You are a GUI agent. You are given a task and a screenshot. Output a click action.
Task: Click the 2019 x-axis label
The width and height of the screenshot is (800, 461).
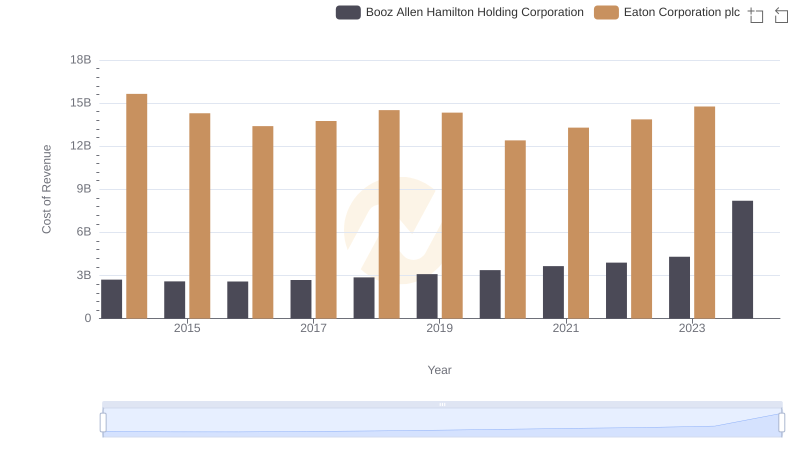pos(439,328)
